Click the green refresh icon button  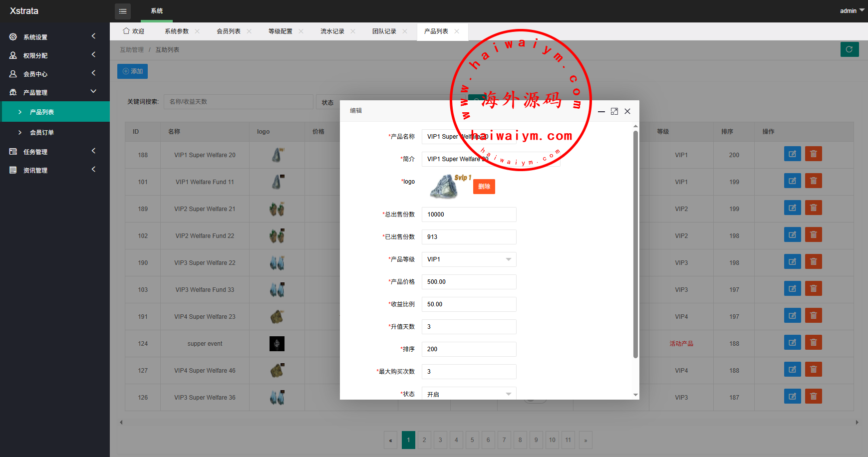pos(849,49)
